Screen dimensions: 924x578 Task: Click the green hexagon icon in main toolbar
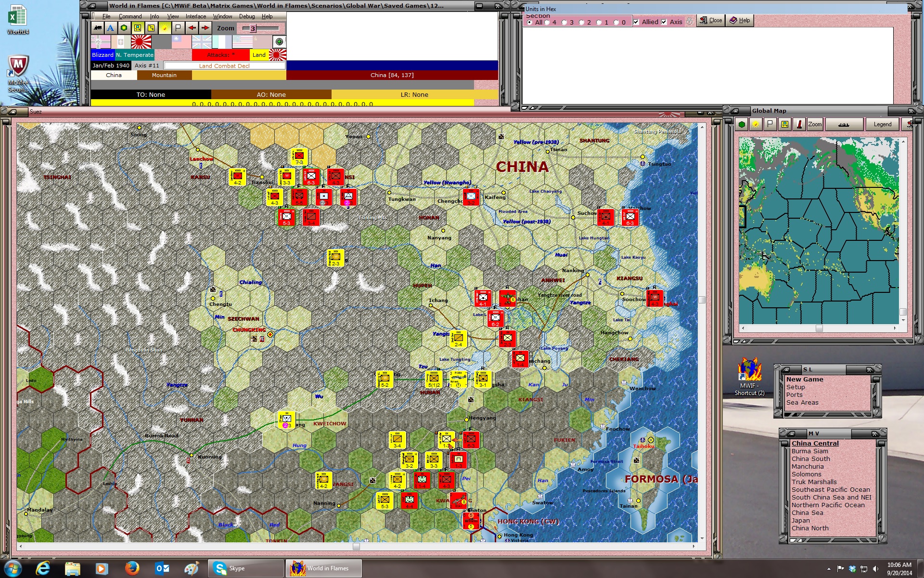coord(124,28)
